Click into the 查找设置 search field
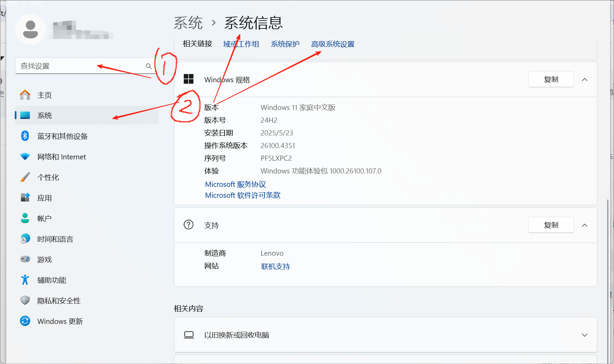This screenshot has width=614, height=364. [86, 66]
